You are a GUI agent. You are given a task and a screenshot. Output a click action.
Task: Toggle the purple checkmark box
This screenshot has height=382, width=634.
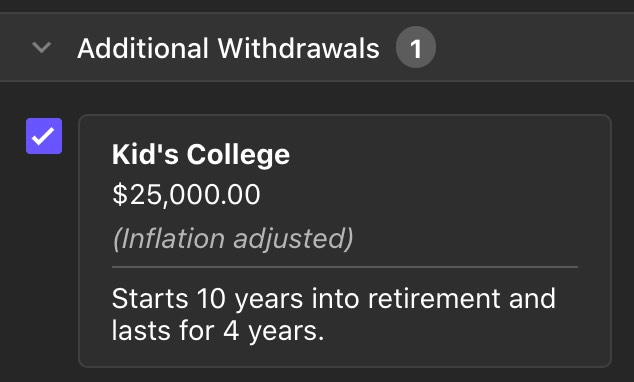(x=44, y=136)
